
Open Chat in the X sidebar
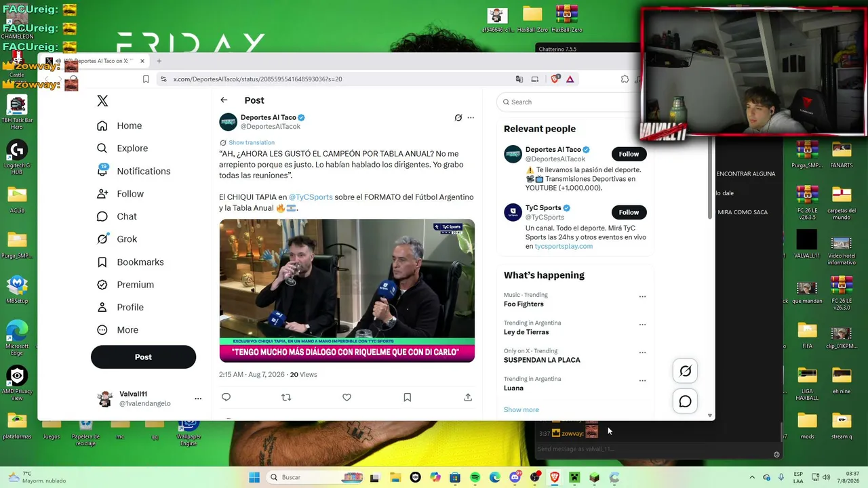tap(117, 216)
